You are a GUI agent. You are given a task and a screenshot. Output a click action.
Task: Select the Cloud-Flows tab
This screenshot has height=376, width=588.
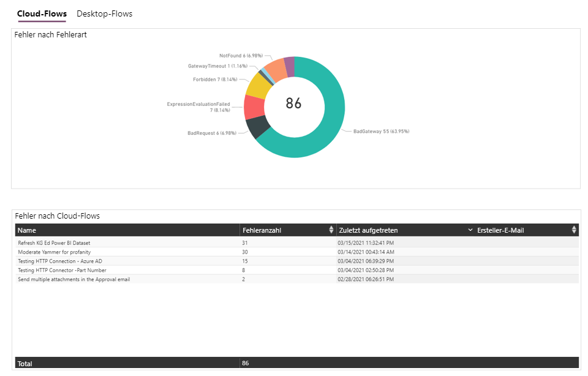(x=42, y=13)
